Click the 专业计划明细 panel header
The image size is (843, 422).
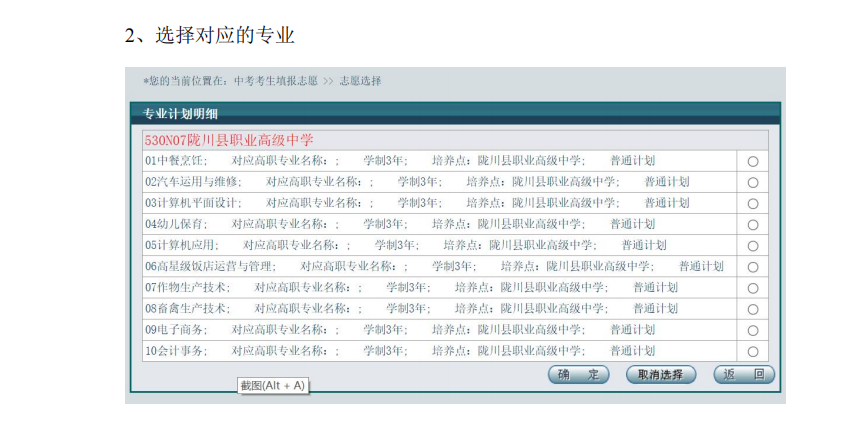455,114
